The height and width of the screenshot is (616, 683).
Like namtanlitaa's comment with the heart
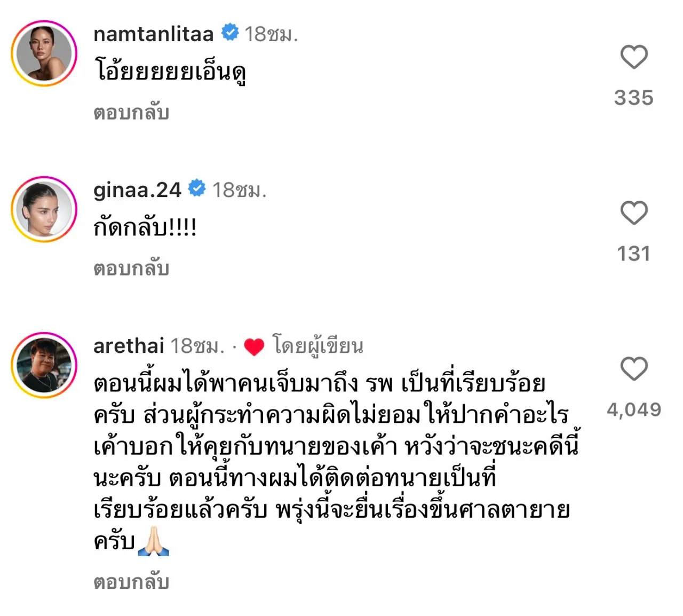[x=634, y=57]
